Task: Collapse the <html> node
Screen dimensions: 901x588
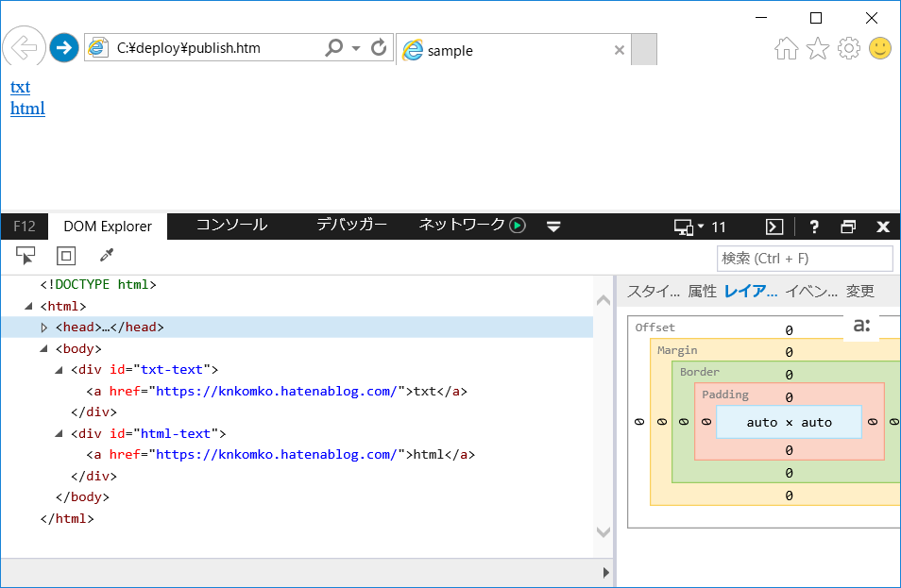Action: pyautogui.click(x=28, y=307)
